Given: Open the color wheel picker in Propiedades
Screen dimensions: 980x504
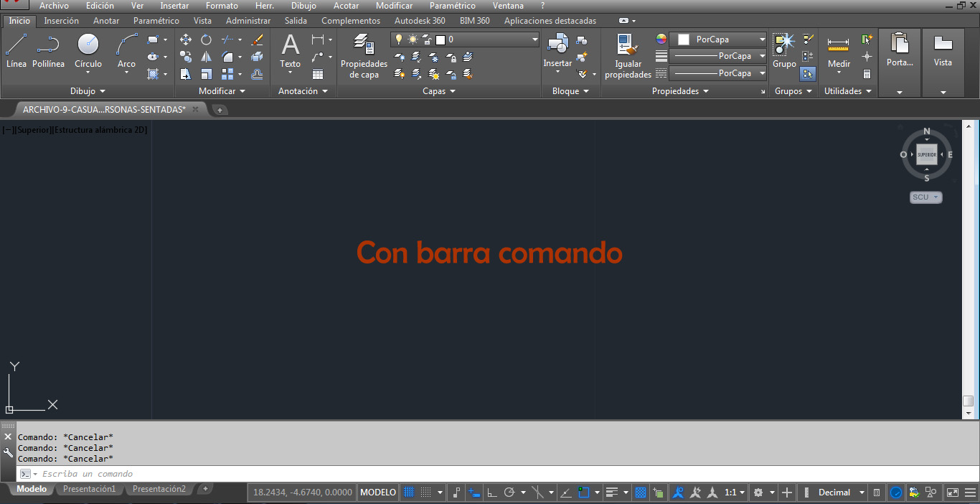Looking at the screenshot, I should [x=661, y=37].
